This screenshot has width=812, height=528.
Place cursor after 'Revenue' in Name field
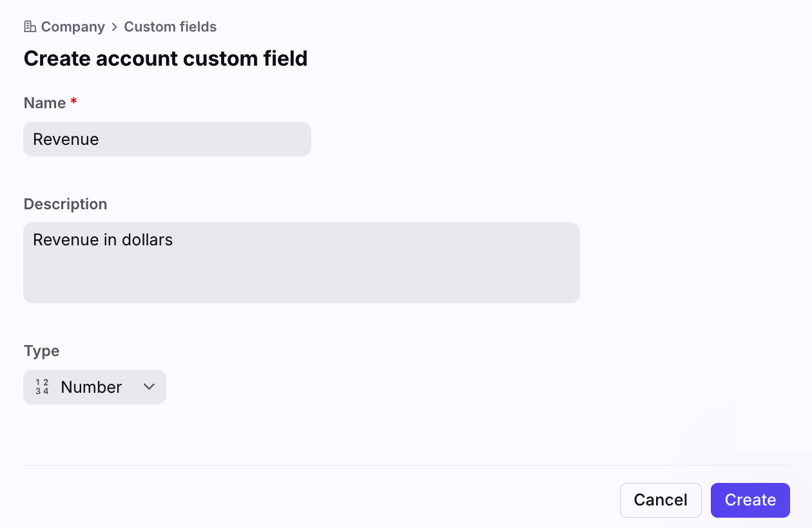pos(100,139)
